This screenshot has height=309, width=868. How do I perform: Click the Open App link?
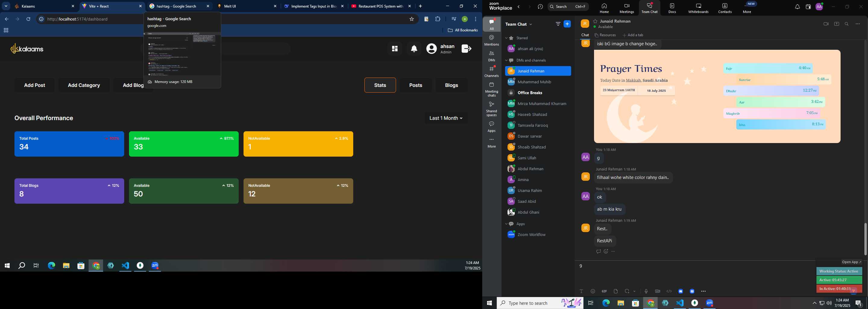pos(851,262)
